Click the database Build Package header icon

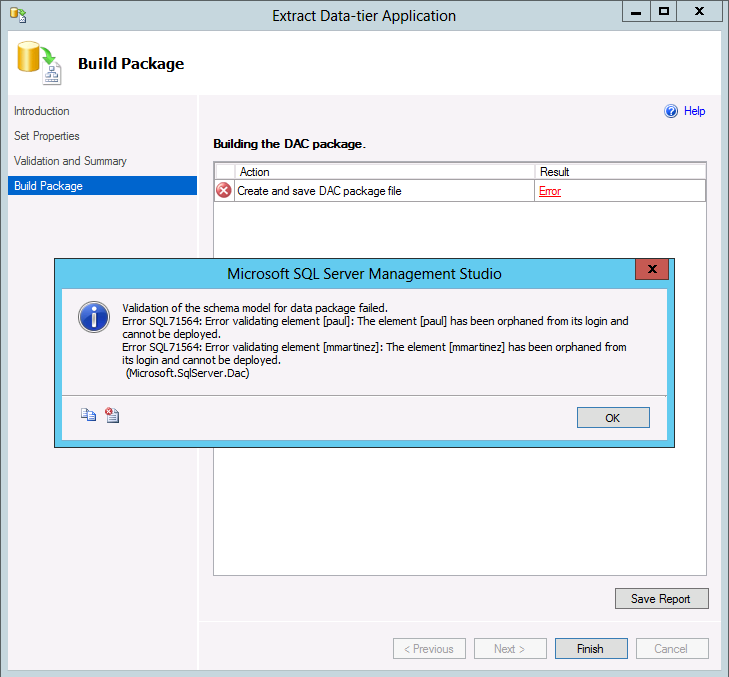pyautogui.click(x=39, y=63)
